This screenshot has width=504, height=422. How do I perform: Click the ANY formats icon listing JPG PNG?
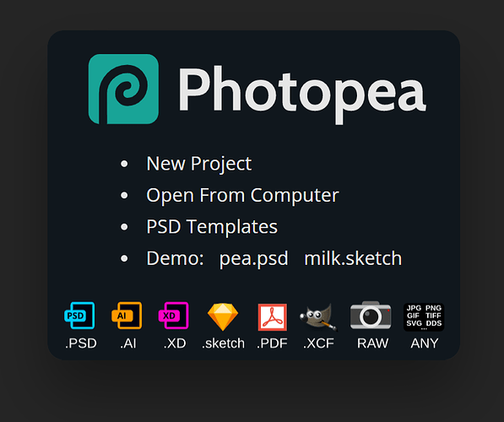[424, 316]
